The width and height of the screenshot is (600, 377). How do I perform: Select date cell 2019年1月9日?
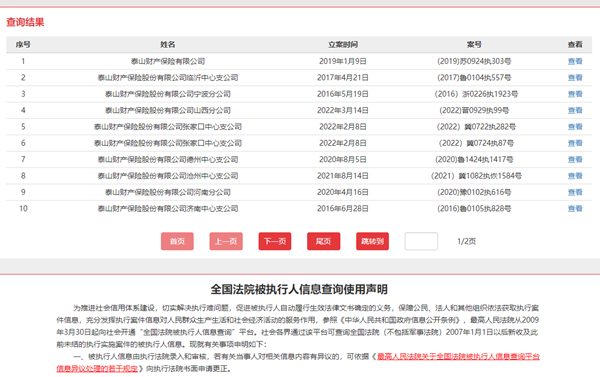pyautogui.click(x=343, y=61)
